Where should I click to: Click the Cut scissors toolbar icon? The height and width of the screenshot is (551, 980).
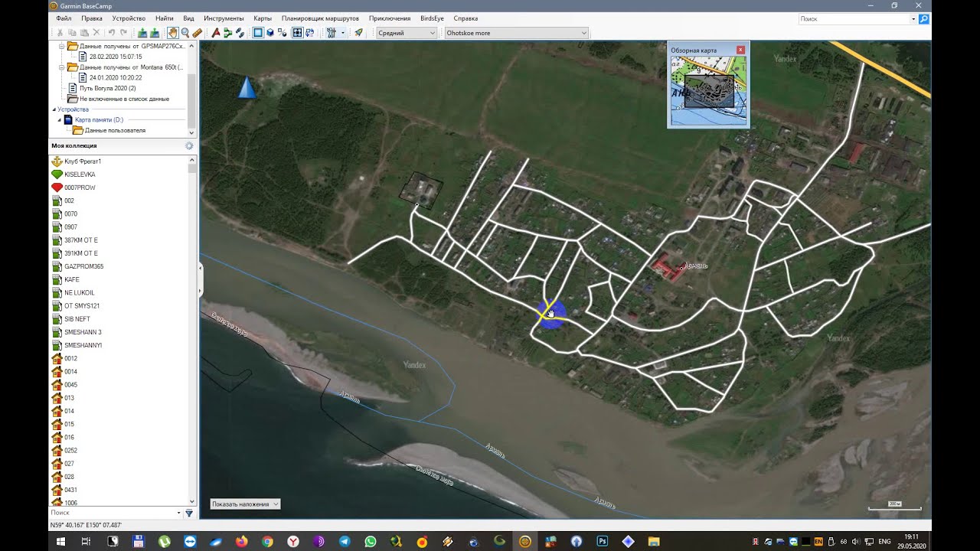point(60,33)
